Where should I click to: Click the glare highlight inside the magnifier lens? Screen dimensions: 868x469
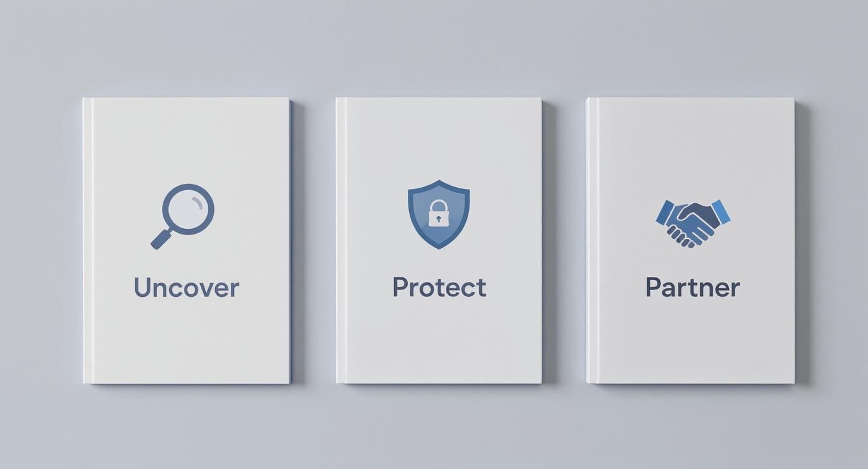[x=198, y=202]
